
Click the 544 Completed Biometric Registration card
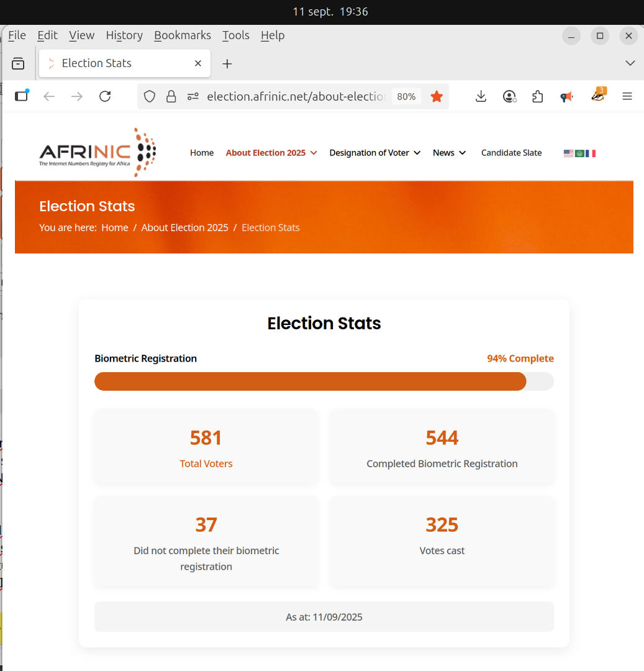point(442,447)
